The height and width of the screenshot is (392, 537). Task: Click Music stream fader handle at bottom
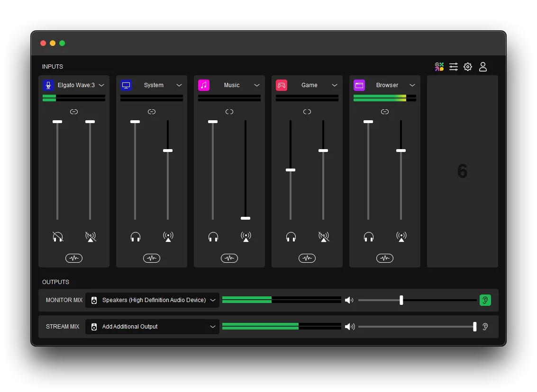point(246,218)
